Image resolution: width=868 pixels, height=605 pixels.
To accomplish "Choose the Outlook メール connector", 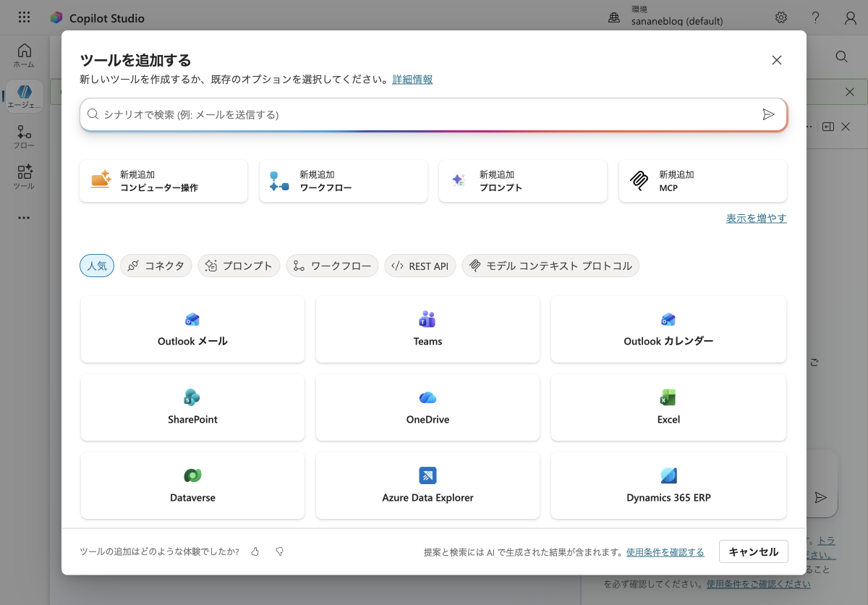I will [192, 329].
